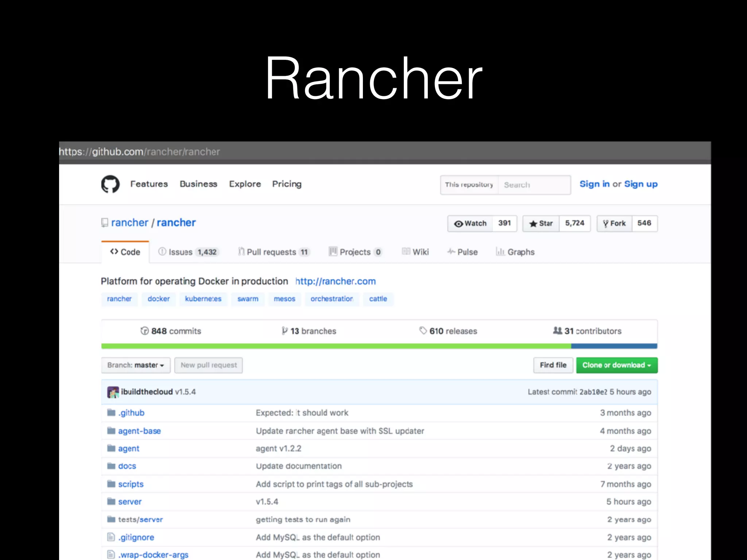
Task: Open the .wrap-docker-args file
Action: click(153, 555)
